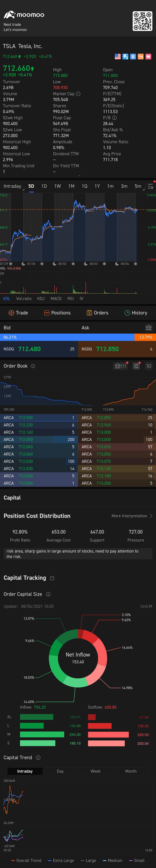Select the MACD indicator
The height and width of the screenshot is (868, 156).
coord(56,299)
